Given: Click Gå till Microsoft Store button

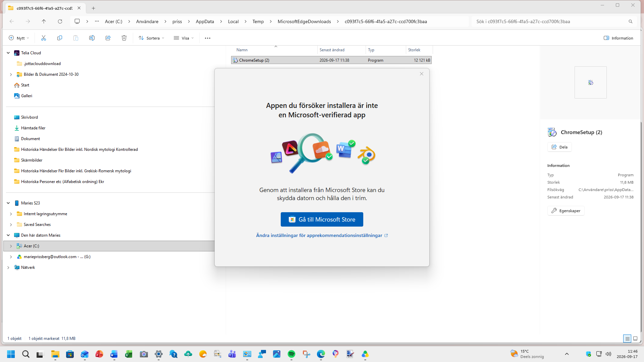Looking at the screenshot, I should pos(322,220).
